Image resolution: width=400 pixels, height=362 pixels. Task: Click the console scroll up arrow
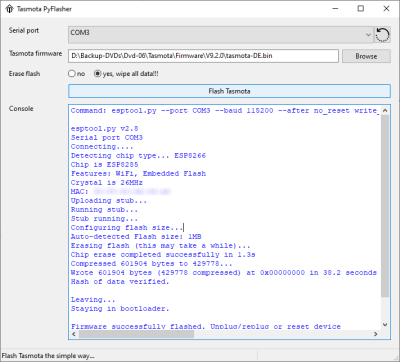[385, 110]
